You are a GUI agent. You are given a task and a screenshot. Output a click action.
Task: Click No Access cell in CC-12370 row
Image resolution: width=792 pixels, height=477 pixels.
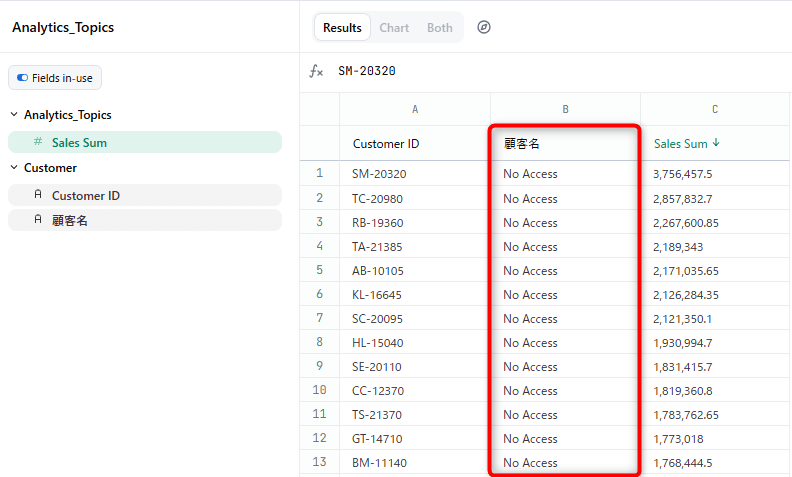565,390
